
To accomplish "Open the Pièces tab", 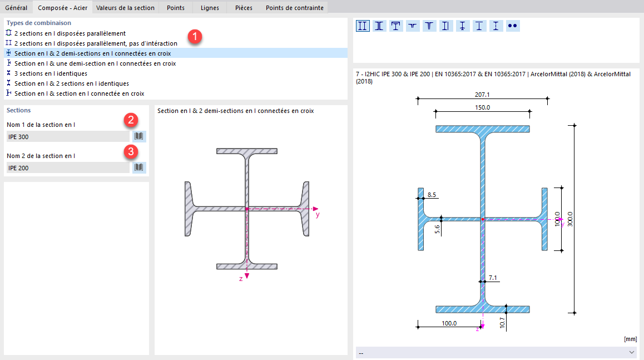I will 244,7.
